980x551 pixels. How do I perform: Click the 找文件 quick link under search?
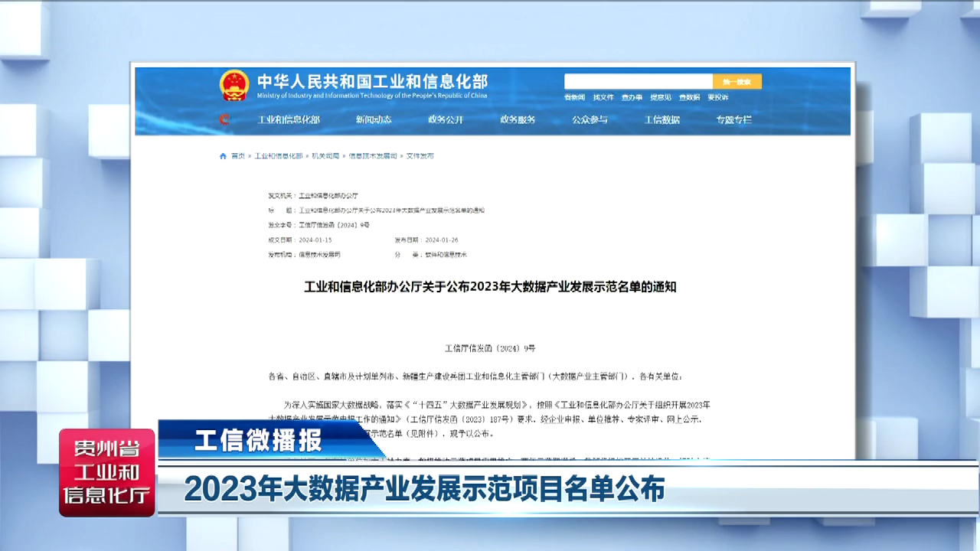[603, 98]
